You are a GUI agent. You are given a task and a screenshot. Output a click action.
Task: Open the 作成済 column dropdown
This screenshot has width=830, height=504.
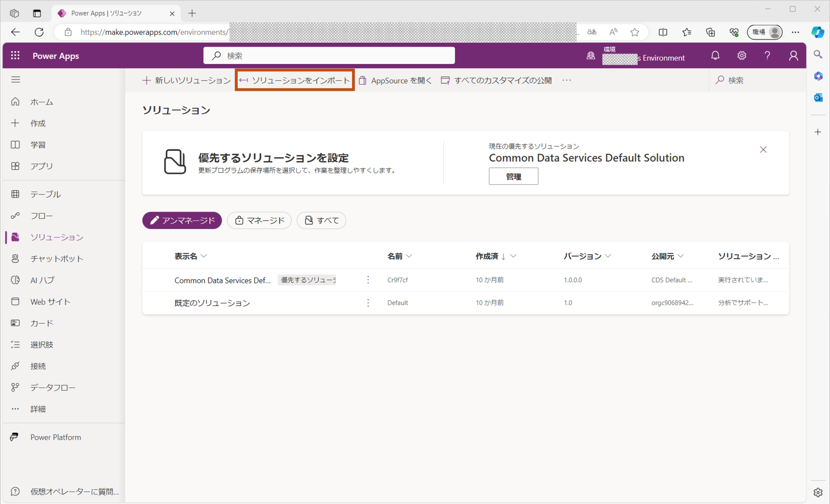(x=513, y=256)
